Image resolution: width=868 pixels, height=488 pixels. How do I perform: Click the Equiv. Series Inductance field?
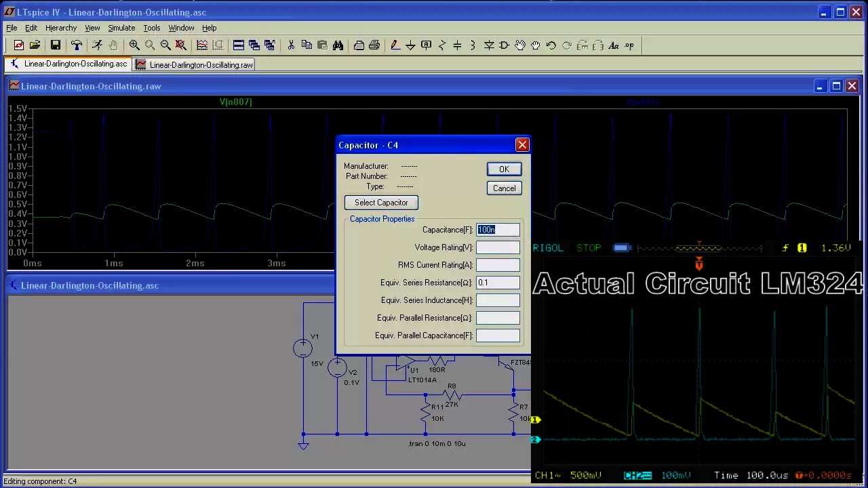[498, 300]
